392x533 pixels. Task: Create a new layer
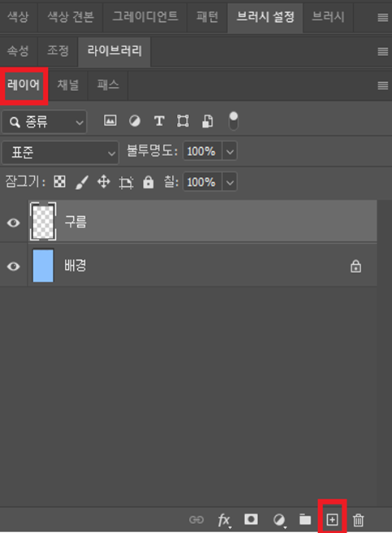[332, 519]
